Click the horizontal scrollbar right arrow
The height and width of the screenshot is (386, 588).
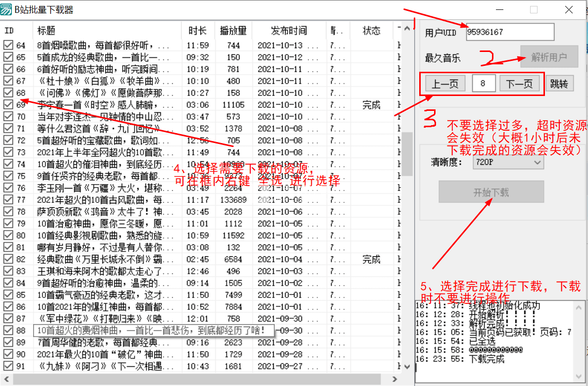pos(395,379)
